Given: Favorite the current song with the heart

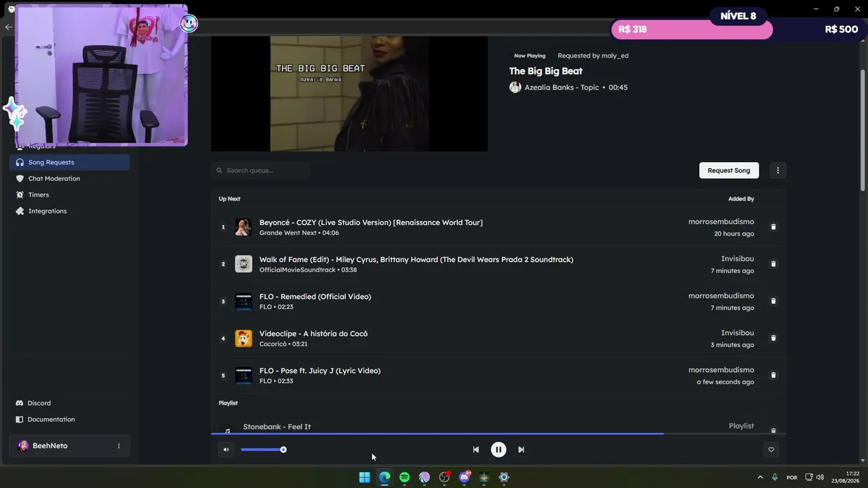Looking at the screenshot, I should [771, 449].
